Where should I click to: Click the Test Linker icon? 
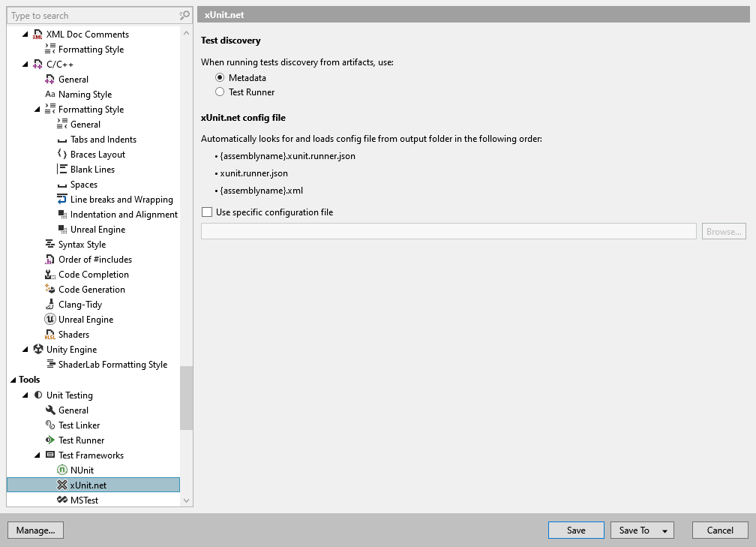pyautogui.click(x=50, y=425)
